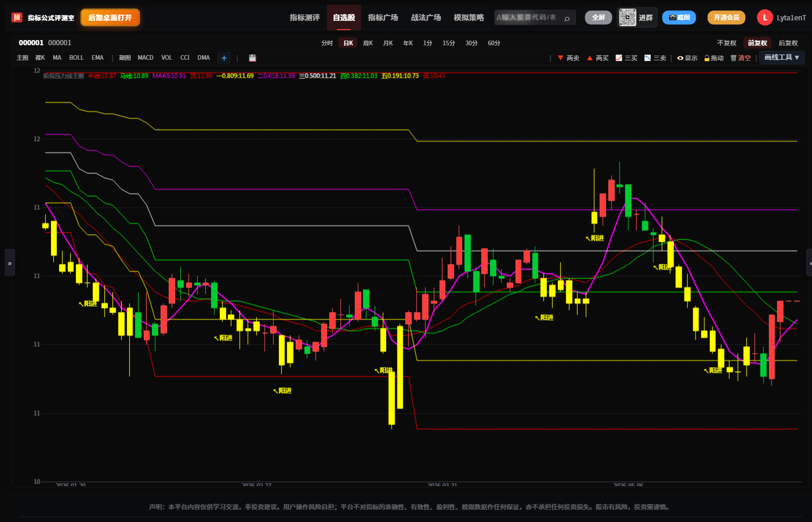Toggle the 裸K main chart option

click(x=40, y=58)
